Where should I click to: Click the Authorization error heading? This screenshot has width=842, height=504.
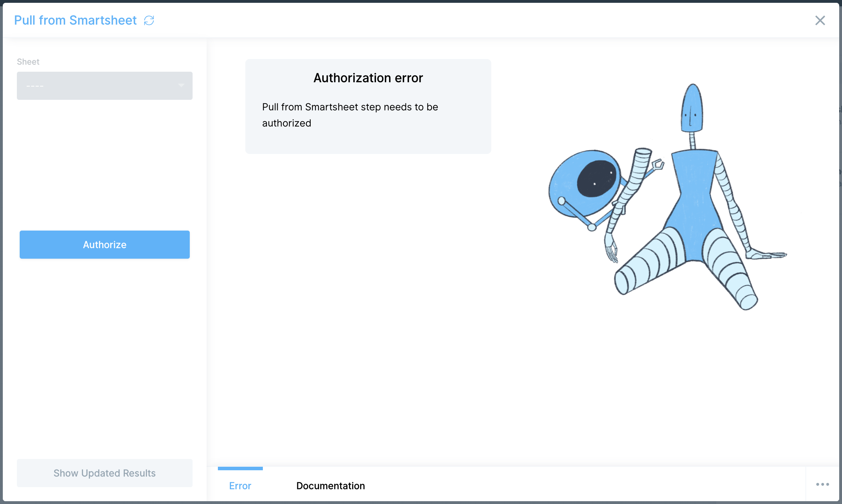click(x=368, y=78)
